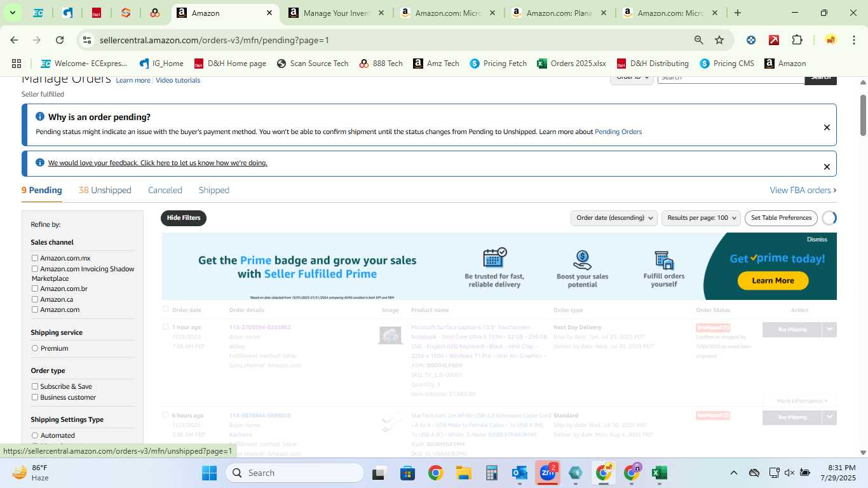Open the Chrome apps grid icon
The height and width of the screenshot is (488, 868).
tap(17, 64)
